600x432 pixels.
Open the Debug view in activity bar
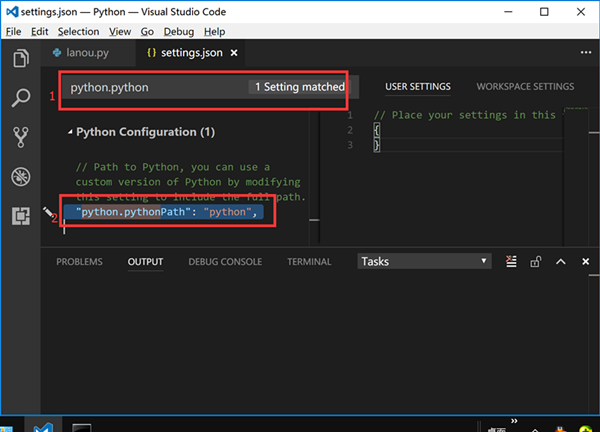coord(20,177)
